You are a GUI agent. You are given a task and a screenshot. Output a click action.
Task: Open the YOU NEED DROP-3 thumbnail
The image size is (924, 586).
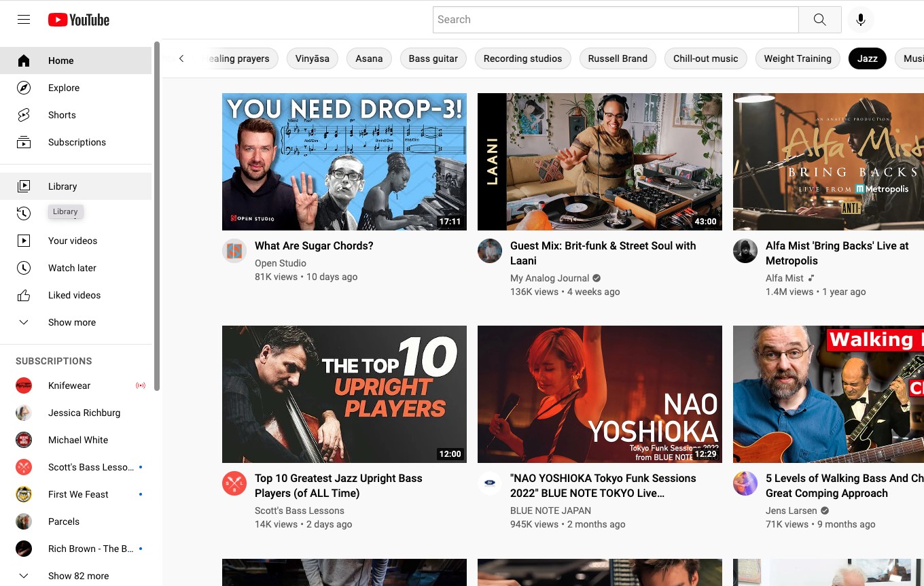(344, 162)
